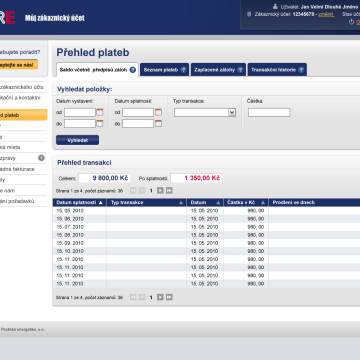360x360 pixels.
Task: Open calendar for Datum splatnosti 'do' field
Action: click(x=158, y=124)
